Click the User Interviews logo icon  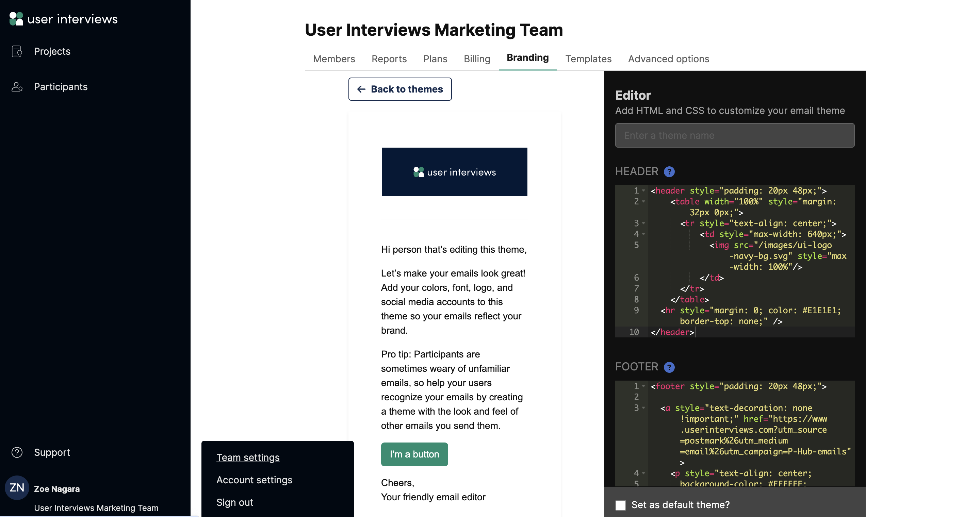16,19
